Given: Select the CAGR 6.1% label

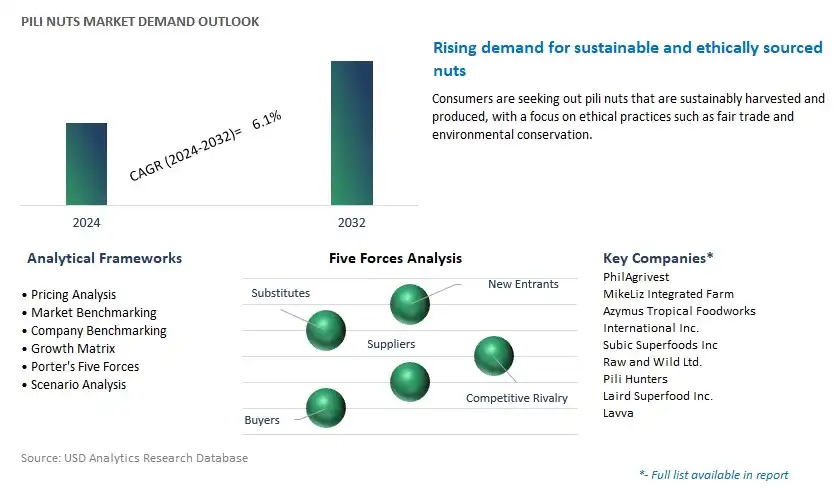Looking at the screenshot, I should (206, 146).
